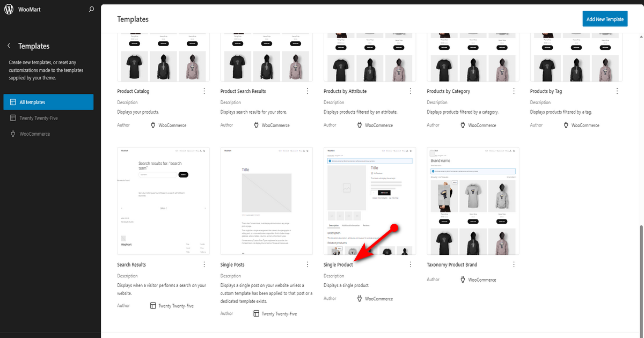
Task: Open actions menu for Products by Category
Action: (514, 91)
